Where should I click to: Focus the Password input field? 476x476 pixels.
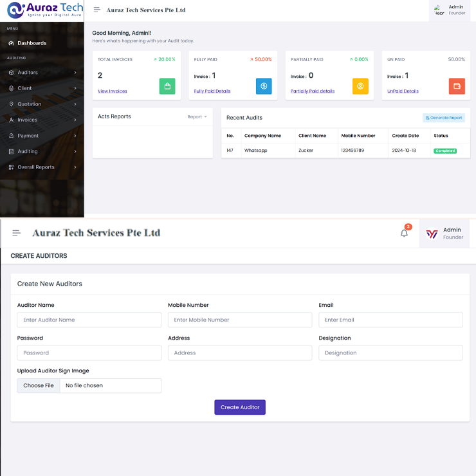tap(89, 353)
